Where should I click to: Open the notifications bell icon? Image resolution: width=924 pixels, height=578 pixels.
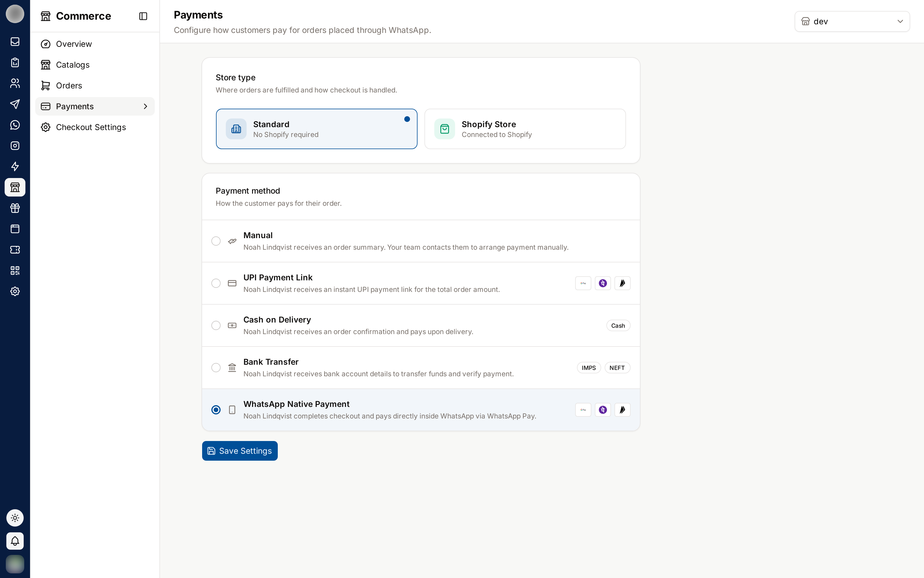point(15,541)
